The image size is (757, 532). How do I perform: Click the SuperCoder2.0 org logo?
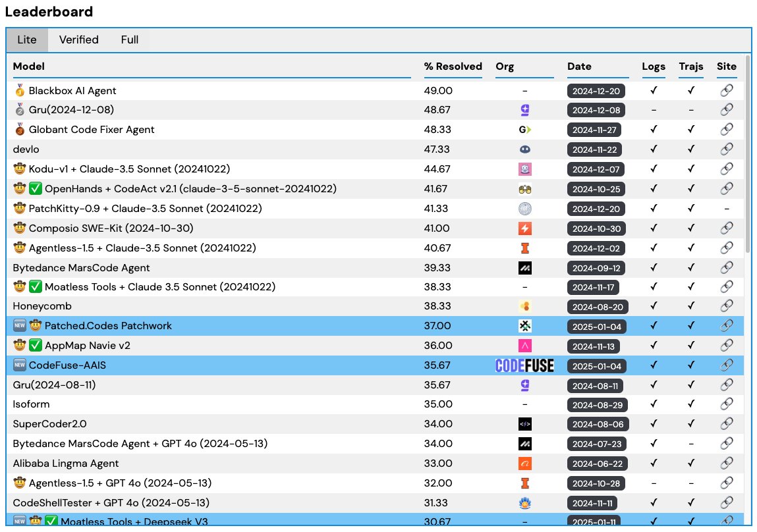525,424
